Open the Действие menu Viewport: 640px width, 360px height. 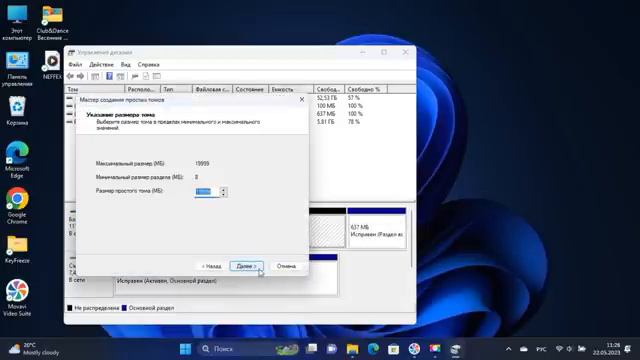(101, 64)
